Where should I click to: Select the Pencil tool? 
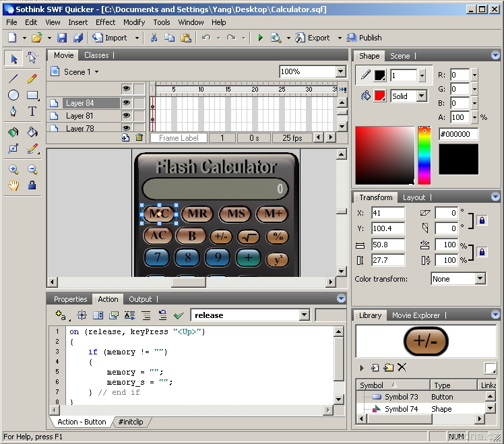pos(32,78)
